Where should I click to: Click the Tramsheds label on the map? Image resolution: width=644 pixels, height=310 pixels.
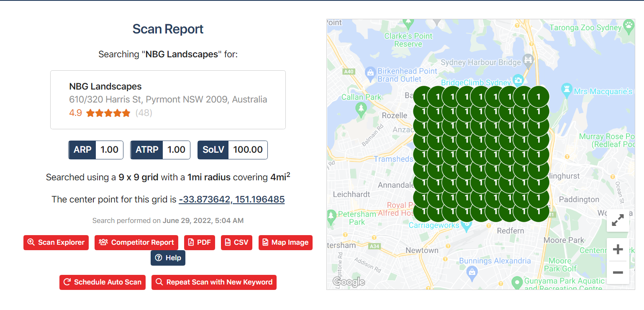(393, 159)
